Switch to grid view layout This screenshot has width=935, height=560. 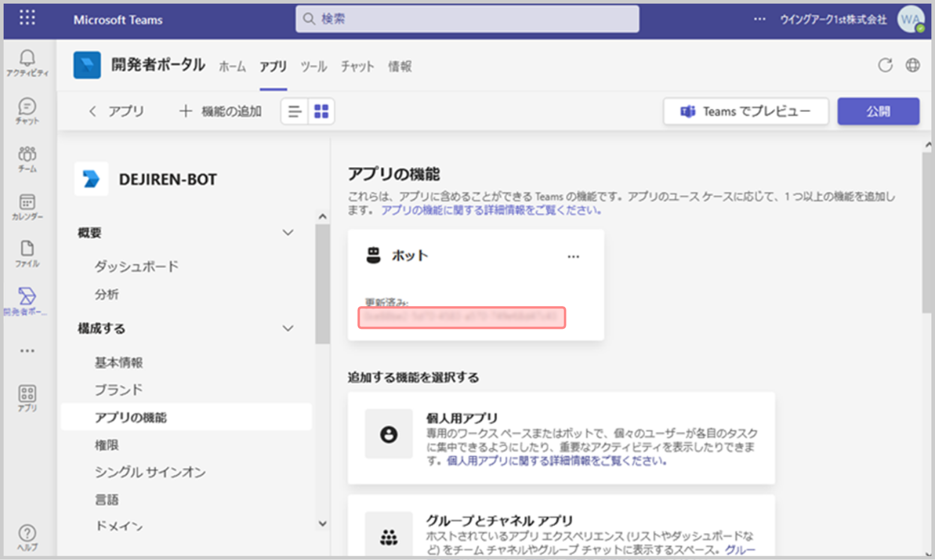pyautogui.click(x=321, y=111)
